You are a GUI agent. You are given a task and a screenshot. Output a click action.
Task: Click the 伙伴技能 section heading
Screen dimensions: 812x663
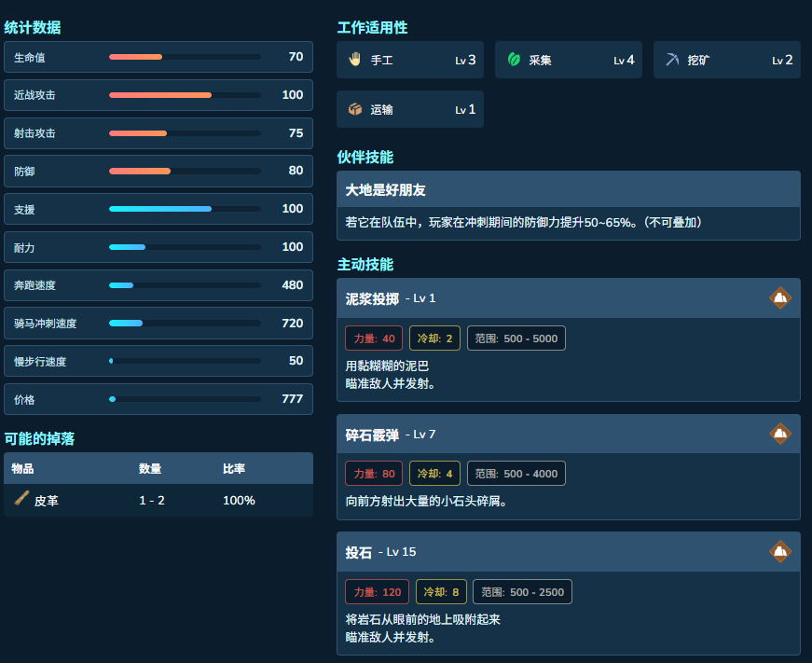[365, 157]
